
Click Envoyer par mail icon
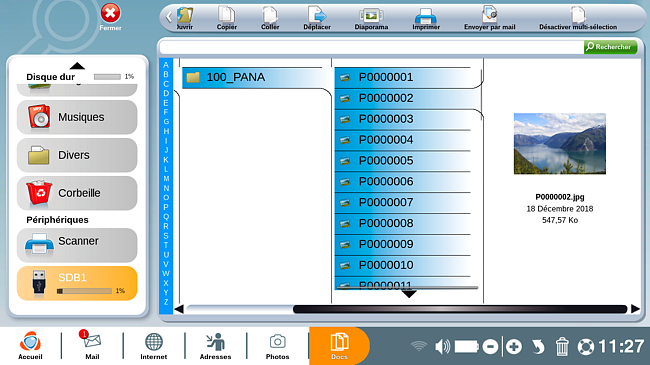pyautogui.click(x=490, y=15)
